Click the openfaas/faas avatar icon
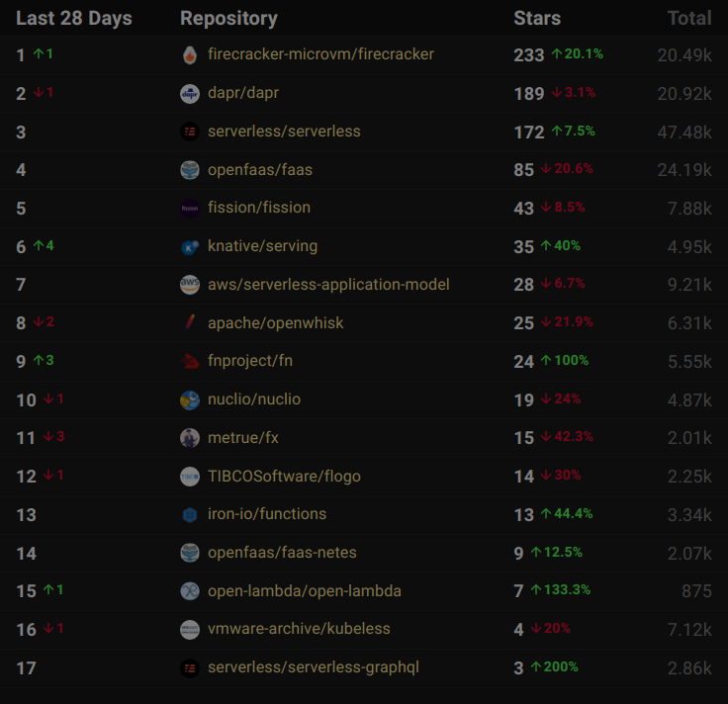Image resolution: width=728 pixels, height=704 pixels. pyautogui.click(x=190, y=170)
